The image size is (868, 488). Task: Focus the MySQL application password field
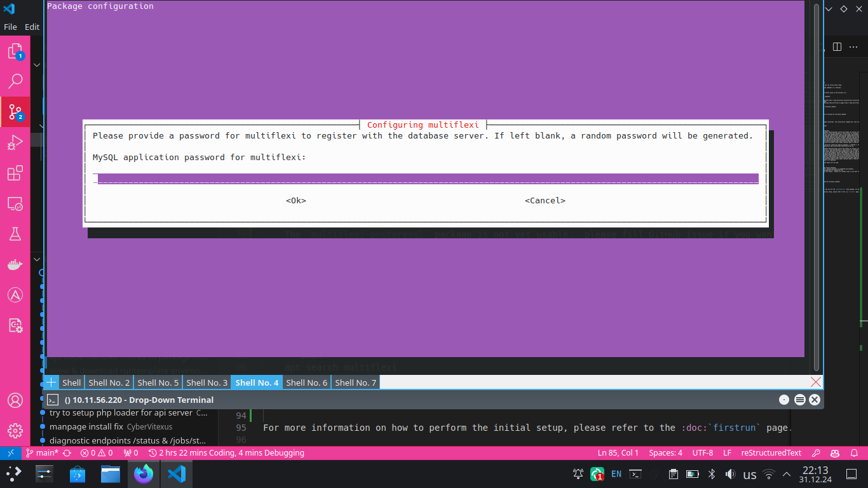426,179
